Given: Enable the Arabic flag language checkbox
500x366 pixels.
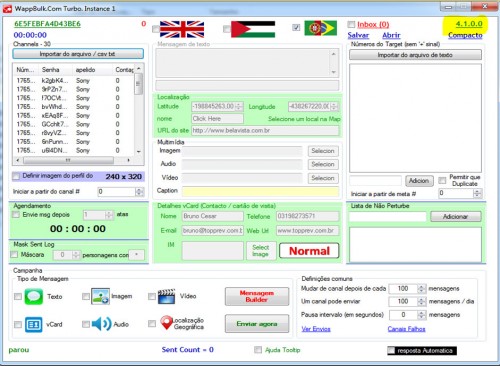Looking at the screenshot, I should (227, 29).
